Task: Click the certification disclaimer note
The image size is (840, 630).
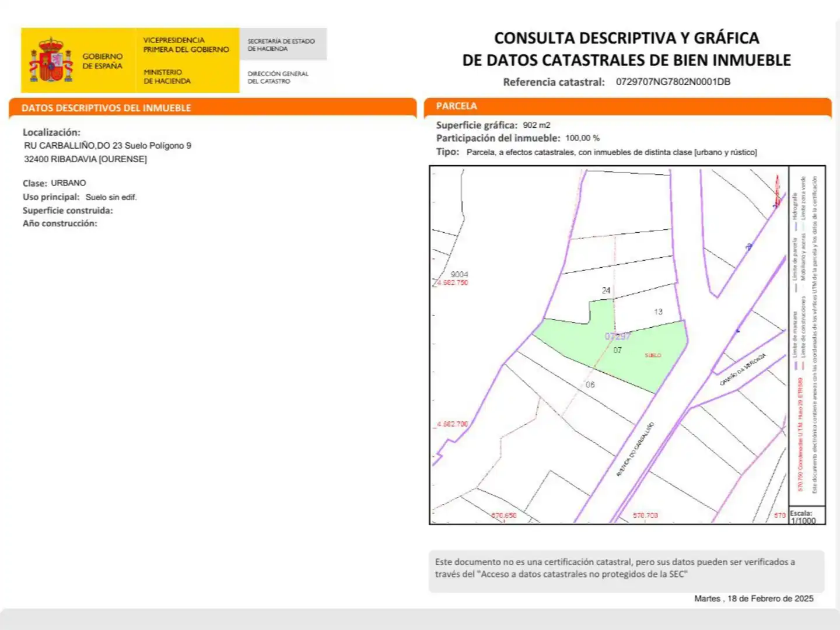Action: [x=626, y=571]
